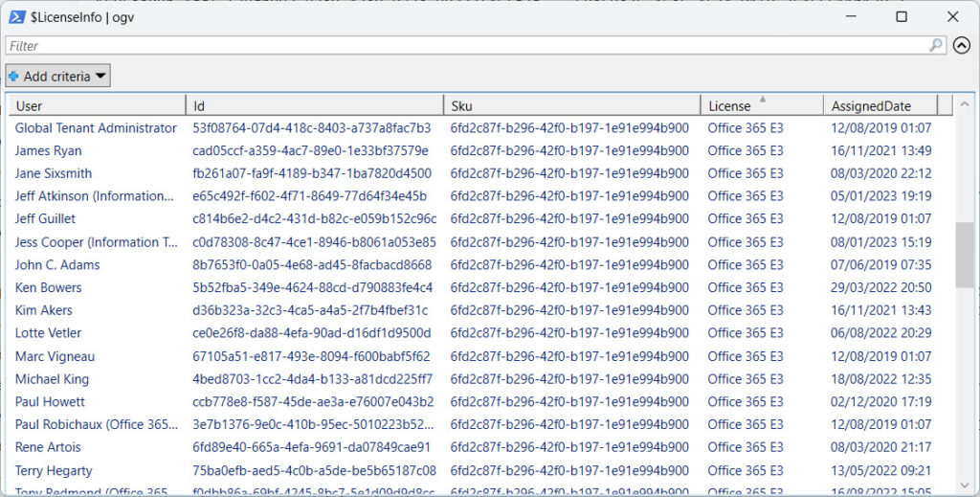
Task: Click Office 365 E3 in Ken Bowers row
Action: (745, 287)
